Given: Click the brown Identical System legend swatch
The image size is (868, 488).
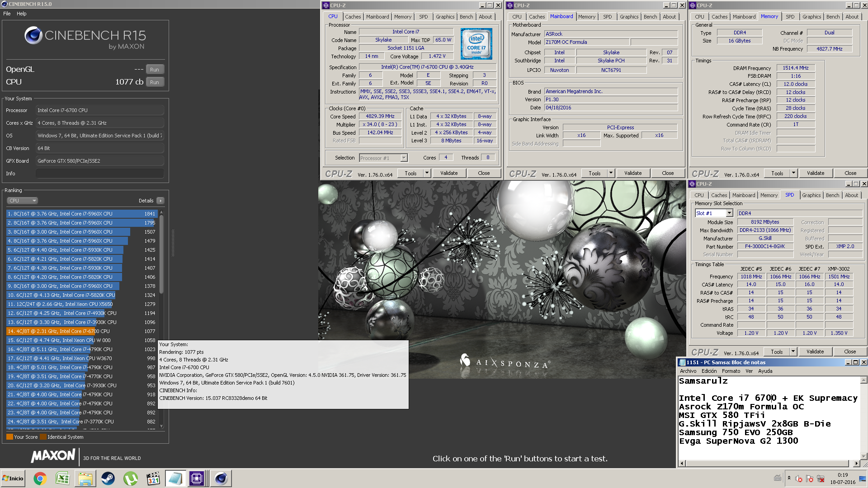Looking at the screenshot, I should [x=43, y=437].
